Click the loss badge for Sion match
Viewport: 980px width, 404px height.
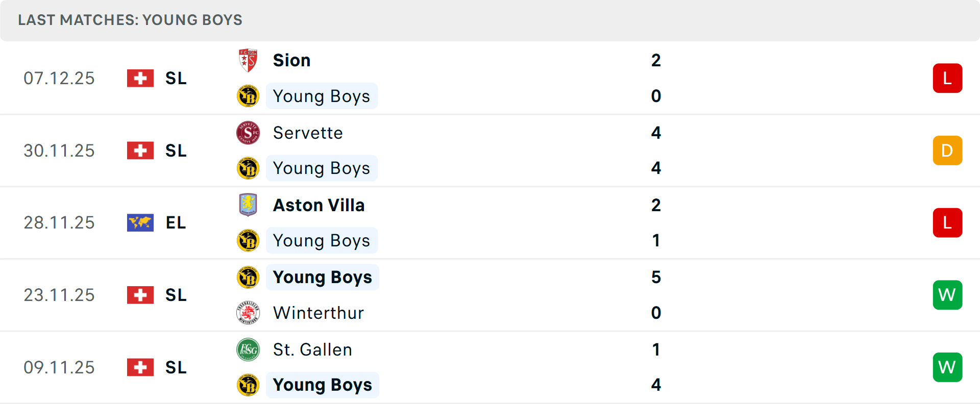pos(947,78)
